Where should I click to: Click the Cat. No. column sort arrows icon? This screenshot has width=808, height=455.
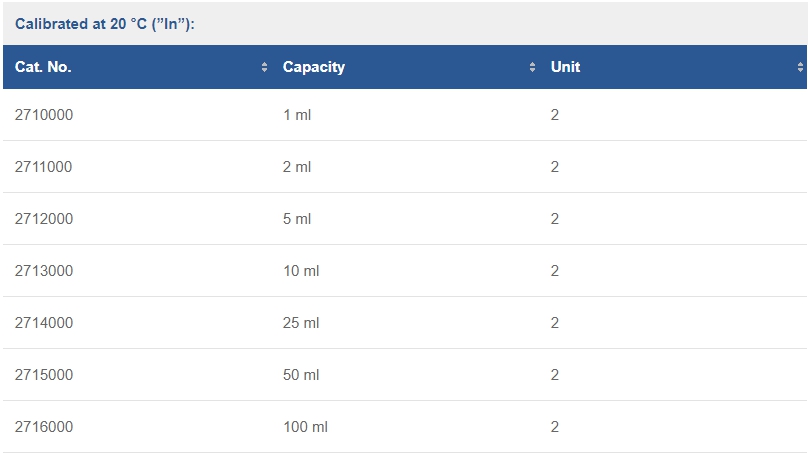coord(264,67)
